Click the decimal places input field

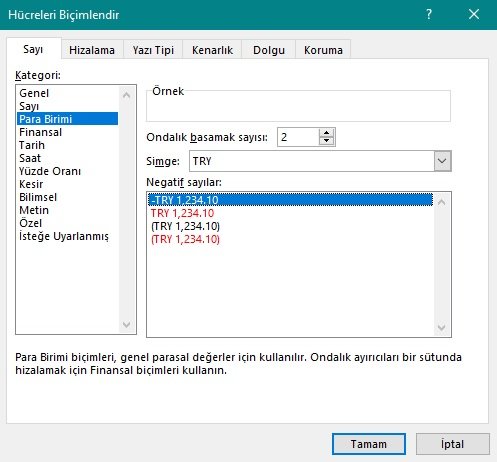pos(298,137)
